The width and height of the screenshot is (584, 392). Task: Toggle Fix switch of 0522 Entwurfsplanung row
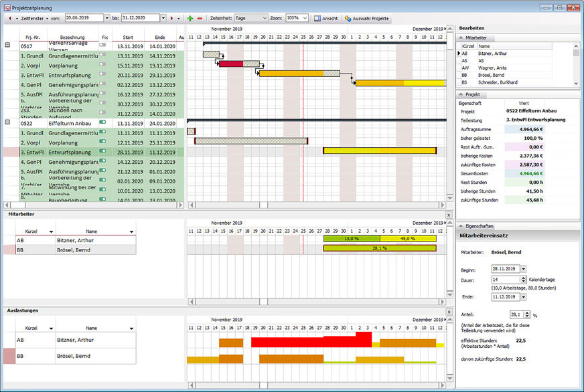(102, 151)
